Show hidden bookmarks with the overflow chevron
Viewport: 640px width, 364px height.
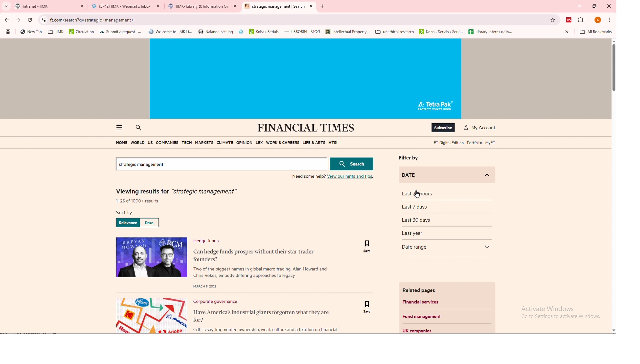tap(567, 32)
